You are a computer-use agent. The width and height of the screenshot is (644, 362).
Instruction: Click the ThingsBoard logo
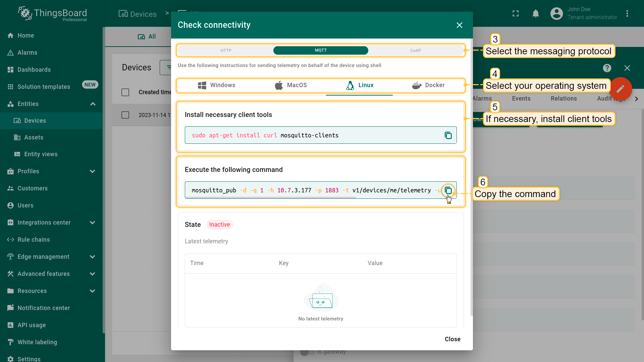click(52, 13)
